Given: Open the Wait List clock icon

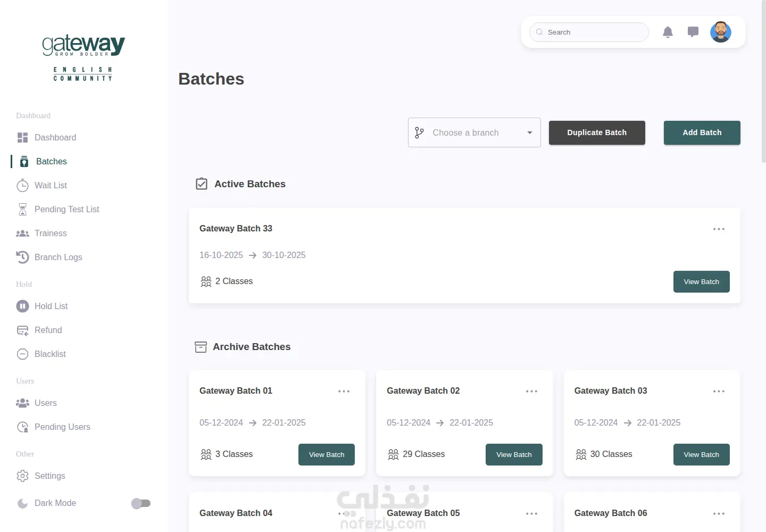Looking at the screenshot, I should [x=22, y=185].
